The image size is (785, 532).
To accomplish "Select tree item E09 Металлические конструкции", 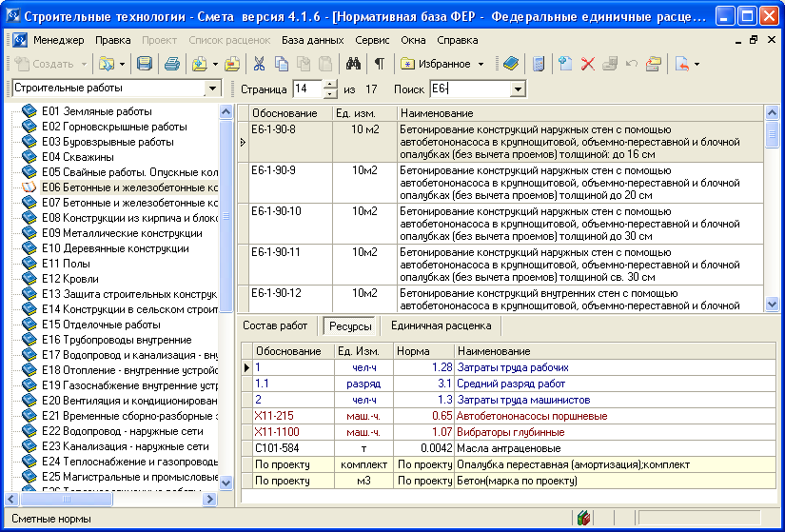I will pyautogui.click(x=122, y=233).
